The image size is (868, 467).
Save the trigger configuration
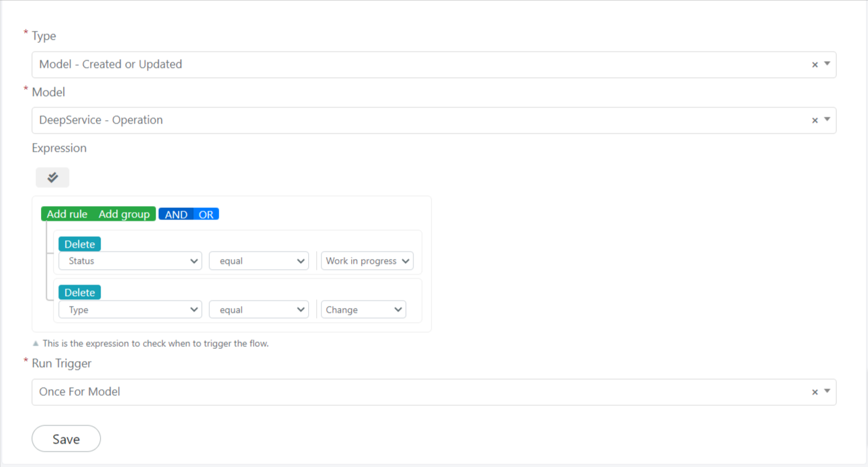66,439
